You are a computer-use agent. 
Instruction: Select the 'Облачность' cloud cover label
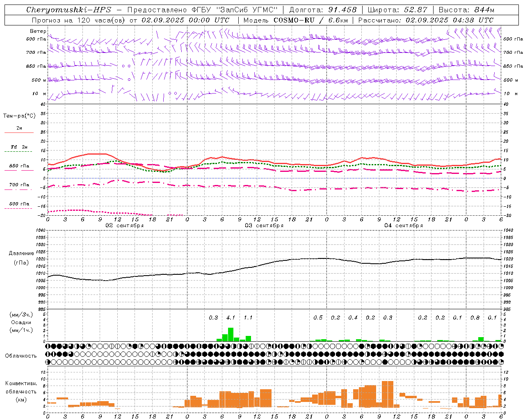coord(21,356)
